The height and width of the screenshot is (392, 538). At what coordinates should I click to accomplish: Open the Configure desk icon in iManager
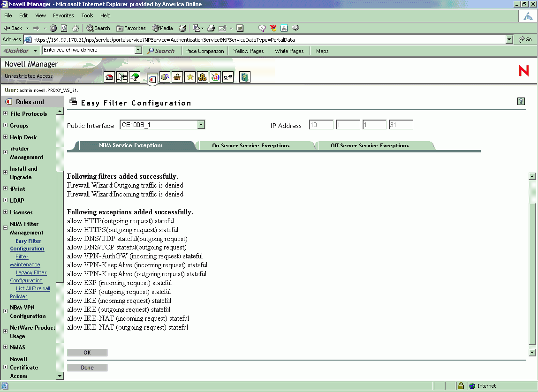click(x=177, y=77)
